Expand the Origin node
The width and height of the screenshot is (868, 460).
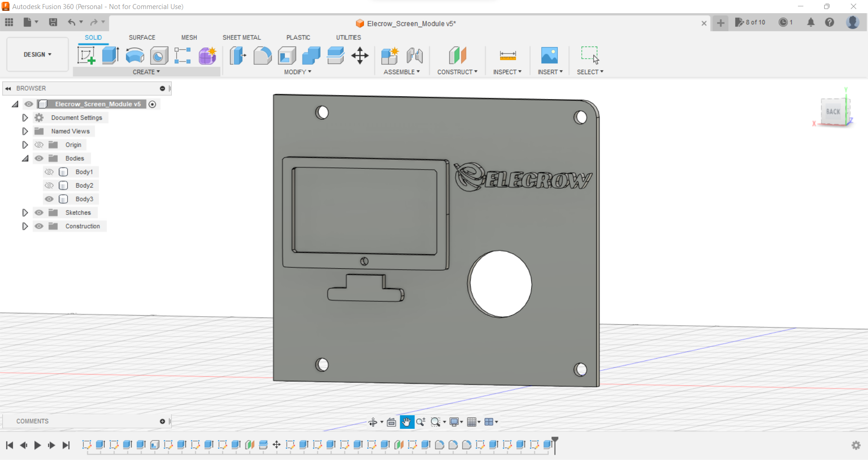[25, 145]
